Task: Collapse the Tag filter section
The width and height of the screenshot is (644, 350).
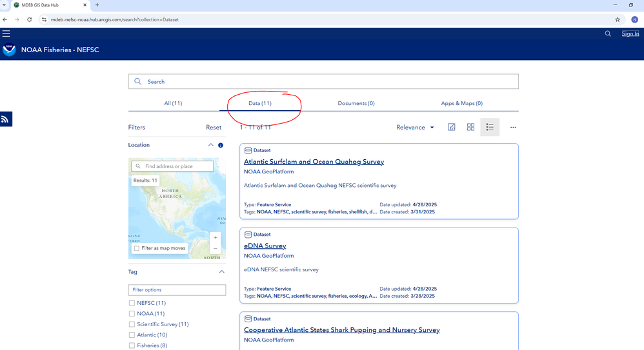Action: click(222, 271)
